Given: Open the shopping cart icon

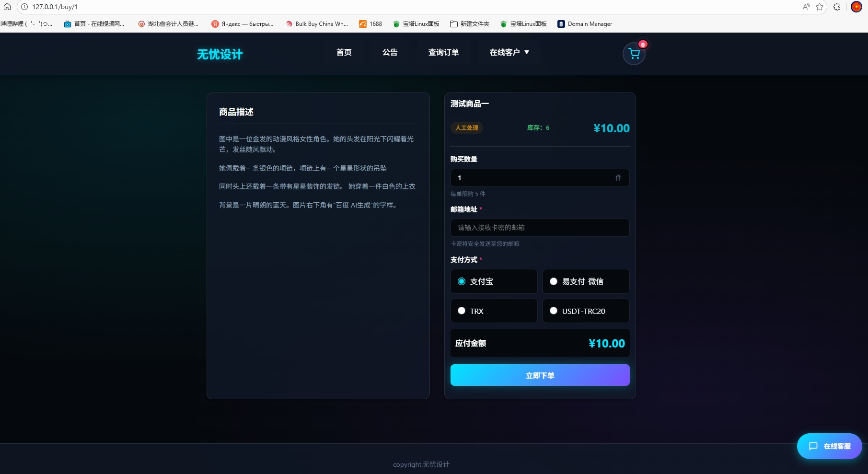Looking at the screenshot, I should tap(634, 54).
